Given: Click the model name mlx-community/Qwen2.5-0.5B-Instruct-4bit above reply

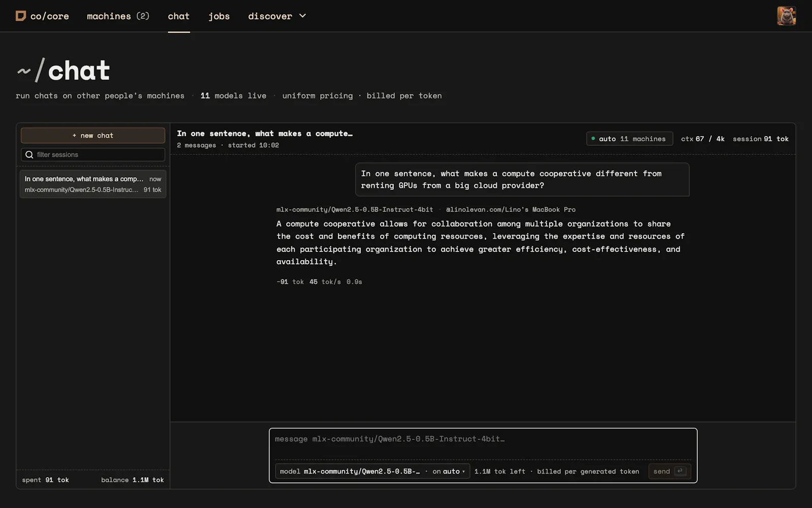Looking at the screenshot, I should (x=355, y=209).
